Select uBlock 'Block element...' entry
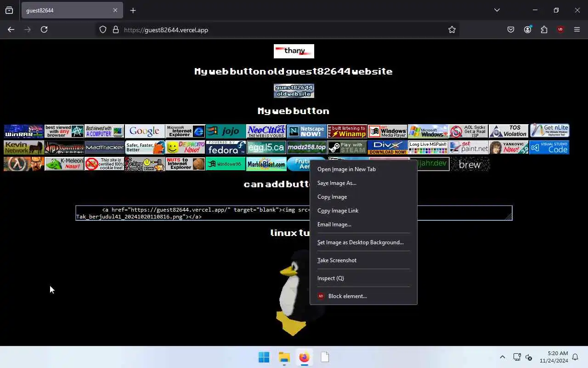Viewport: 588px width, 368px height. (x=363, y=296)
